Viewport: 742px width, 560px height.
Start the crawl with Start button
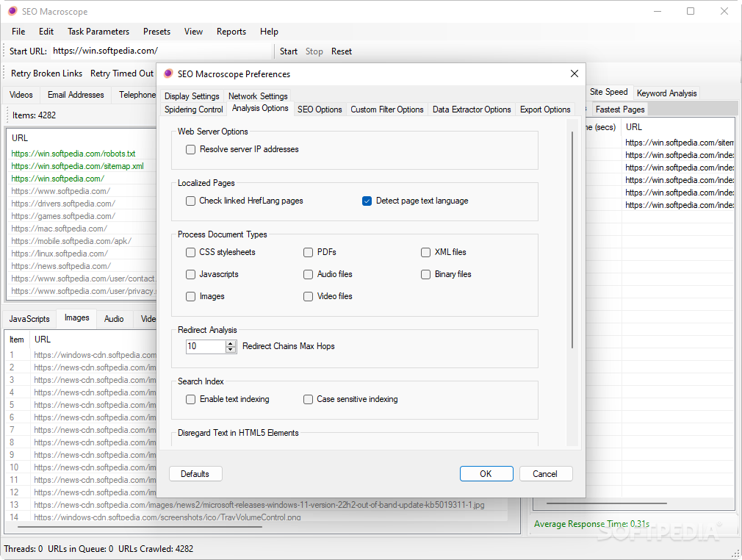pos(289,51)
